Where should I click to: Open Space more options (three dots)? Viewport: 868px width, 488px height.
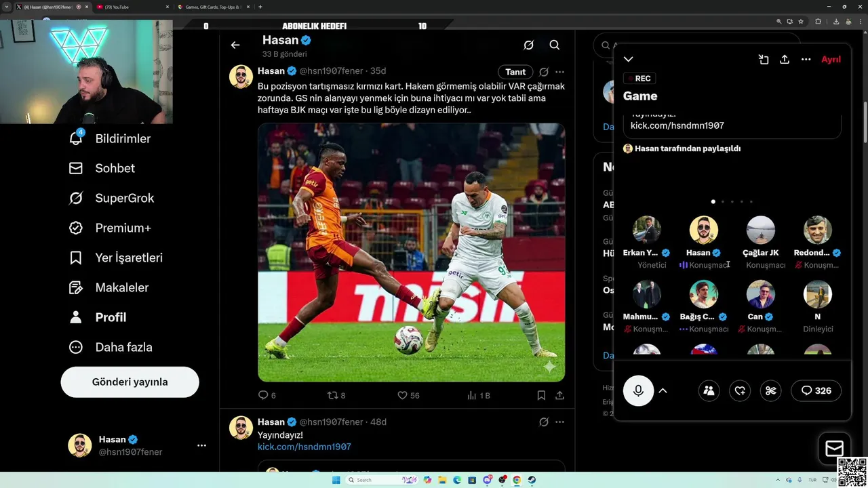pos(806,60)
